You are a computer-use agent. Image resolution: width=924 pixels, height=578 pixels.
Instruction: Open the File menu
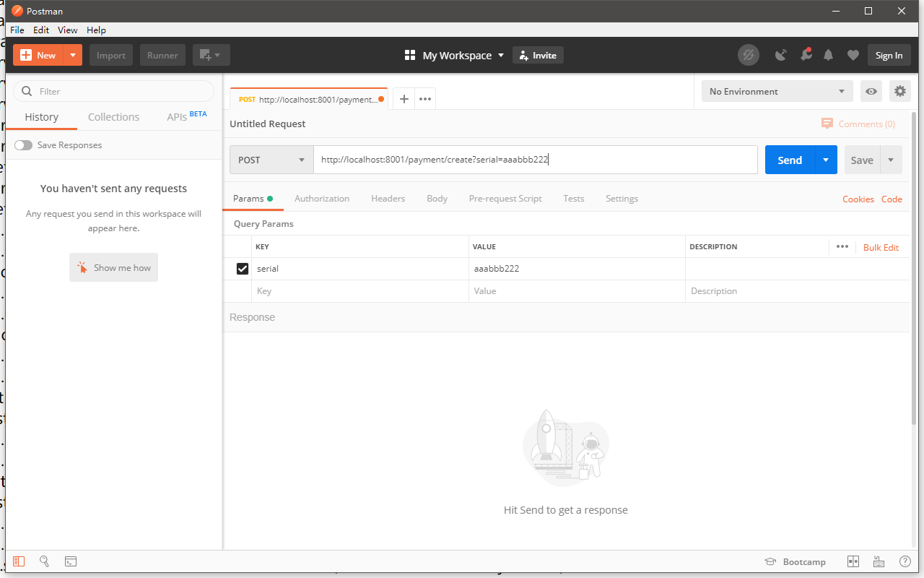click(x=17, y=30)
